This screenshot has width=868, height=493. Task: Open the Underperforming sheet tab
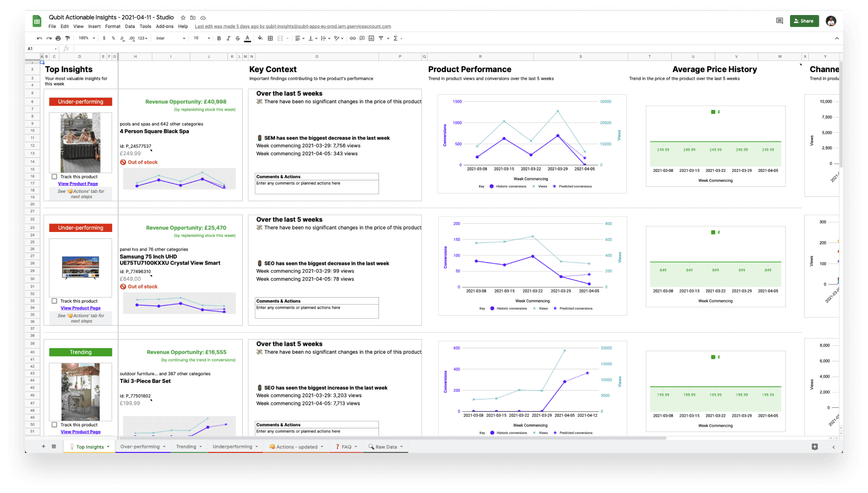(235, 446)
